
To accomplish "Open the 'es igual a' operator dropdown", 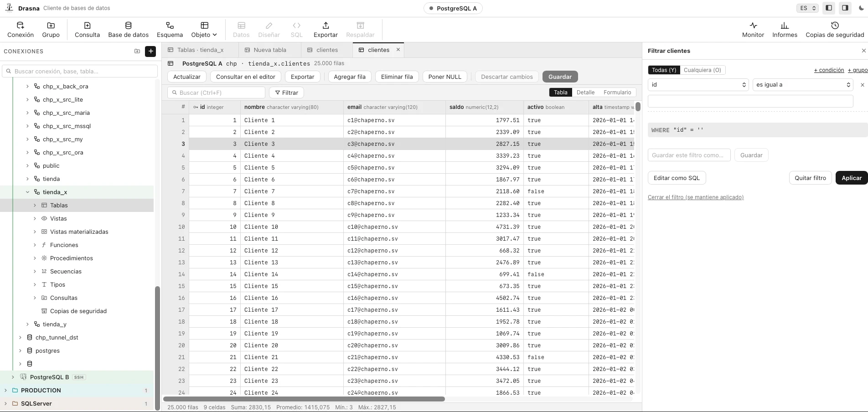I will tap(802, 85).
